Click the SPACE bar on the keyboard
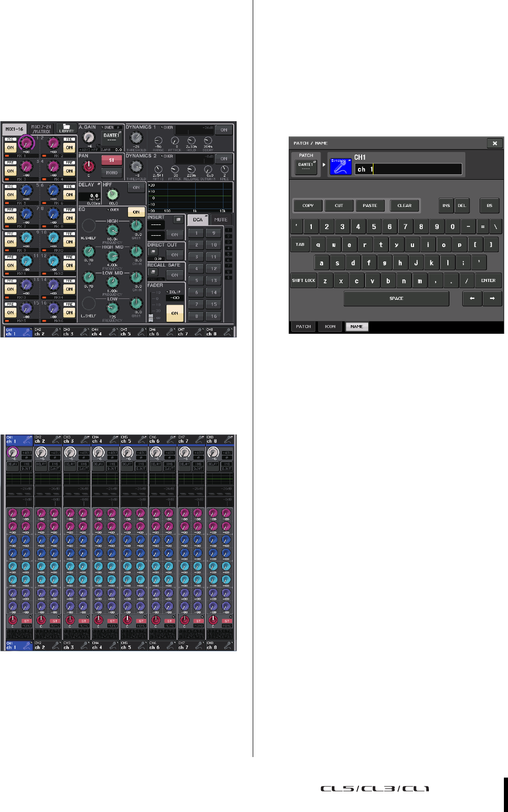The image size is (508, 812). [396, 298]
